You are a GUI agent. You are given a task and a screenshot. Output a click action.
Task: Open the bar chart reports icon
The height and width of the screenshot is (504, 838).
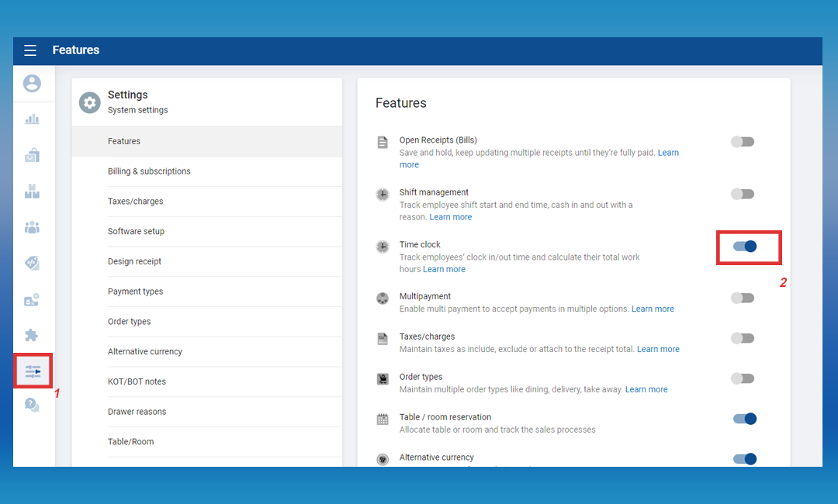coord(32,119)
